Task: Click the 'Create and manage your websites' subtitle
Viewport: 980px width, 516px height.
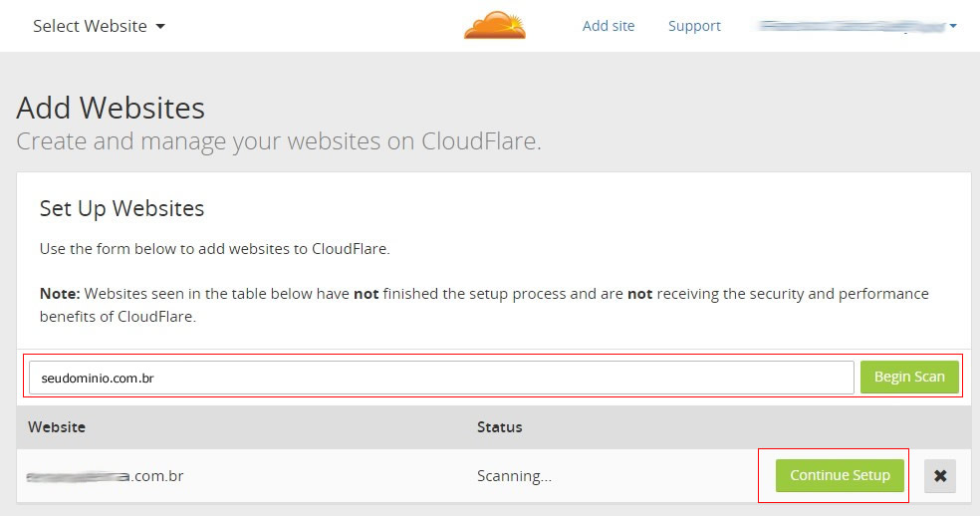Action: coord(279,141)
